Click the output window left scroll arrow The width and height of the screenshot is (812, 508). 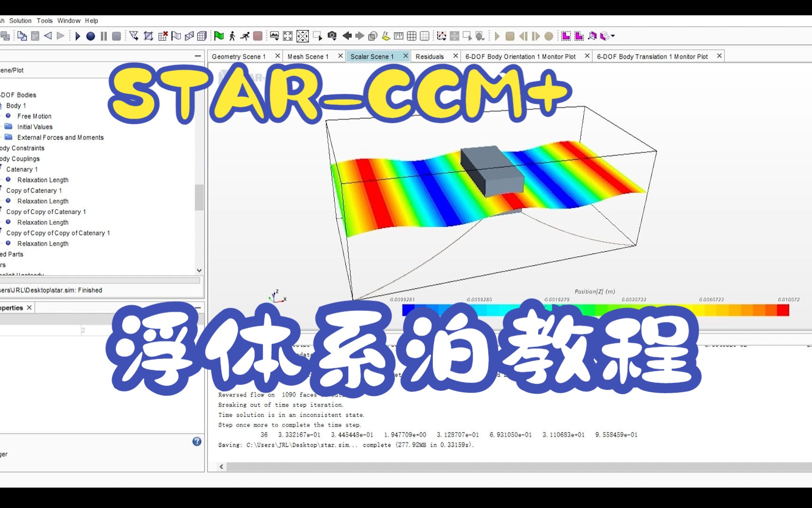221,467
